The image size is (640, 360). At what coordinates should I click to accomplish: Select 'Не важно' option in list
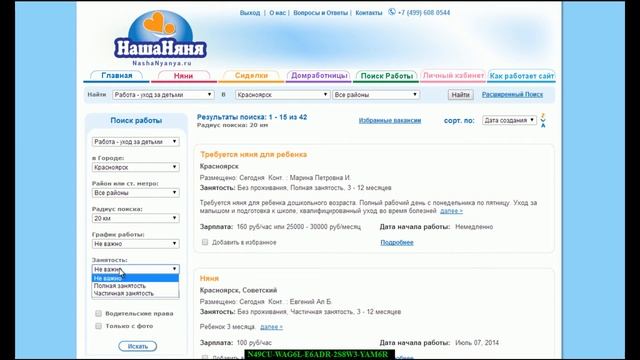coord(136,278)
